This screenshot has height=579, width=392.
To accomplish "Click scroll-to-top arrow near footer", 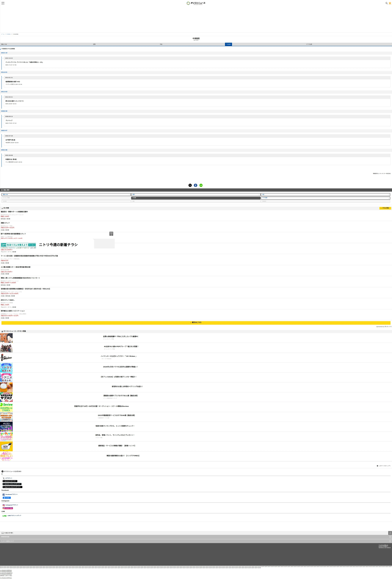I will [390, 533].
